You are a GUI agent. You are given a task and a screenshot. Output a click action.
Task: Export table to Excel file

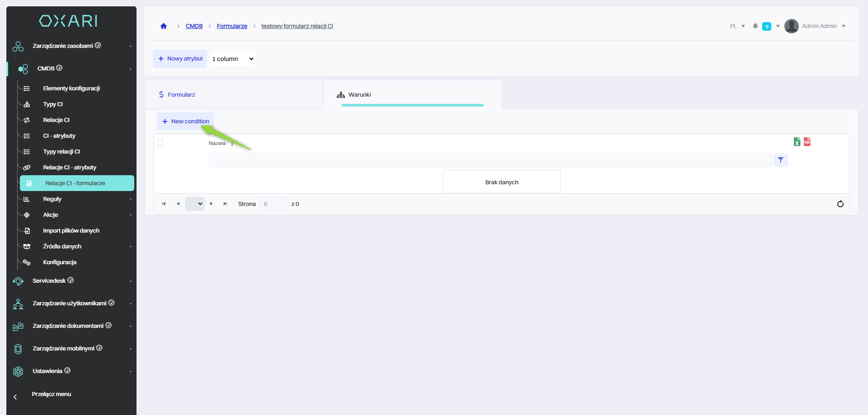(x=797, y=142)
